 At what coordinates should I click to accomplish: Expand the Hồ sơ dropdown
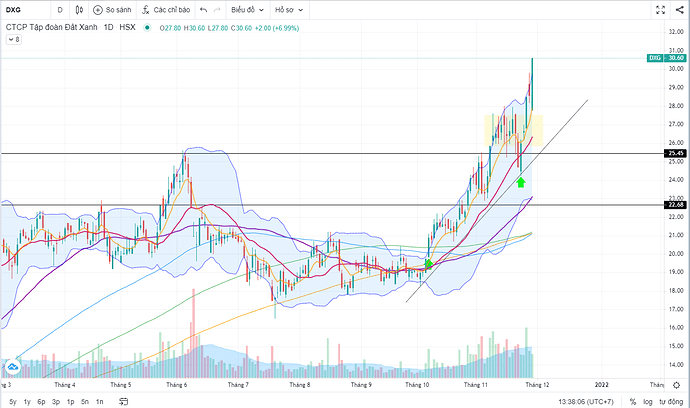pyautogui.click(x=289, y=10)
